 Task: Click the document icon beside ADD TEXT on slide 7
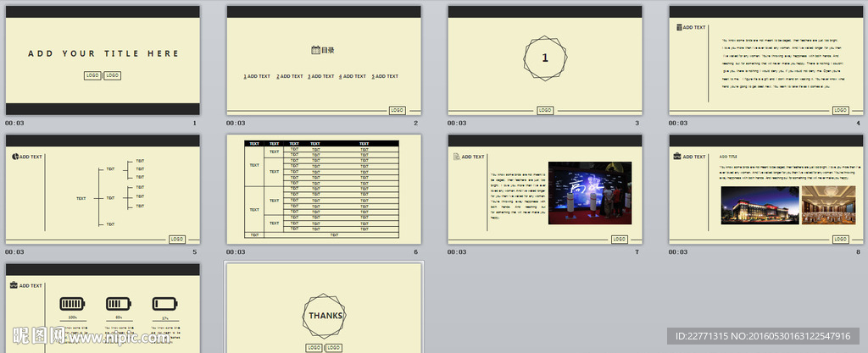coord(456,157)
